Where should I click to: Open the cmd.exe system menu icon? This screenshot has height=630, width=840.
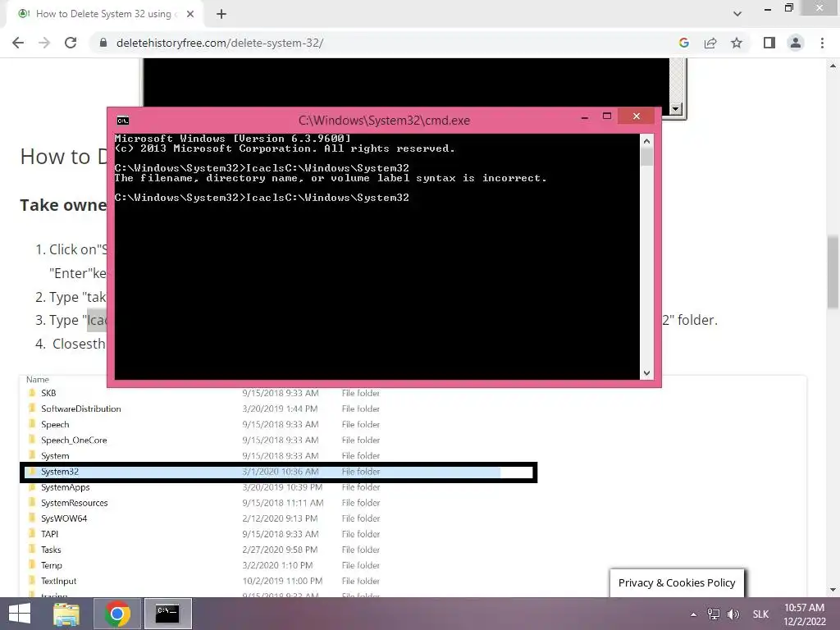[123, 121]
